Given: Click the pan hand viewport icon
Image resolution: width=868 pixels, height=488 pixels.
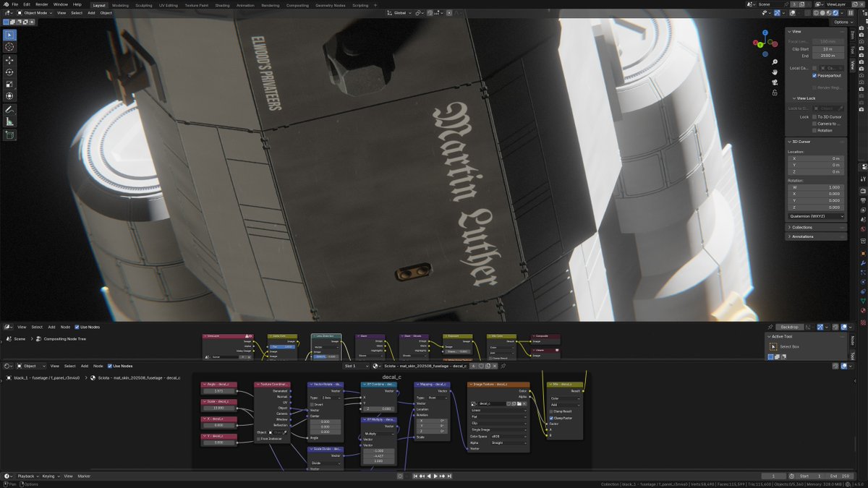Looking at the screenshot, I should click(775, 72).
